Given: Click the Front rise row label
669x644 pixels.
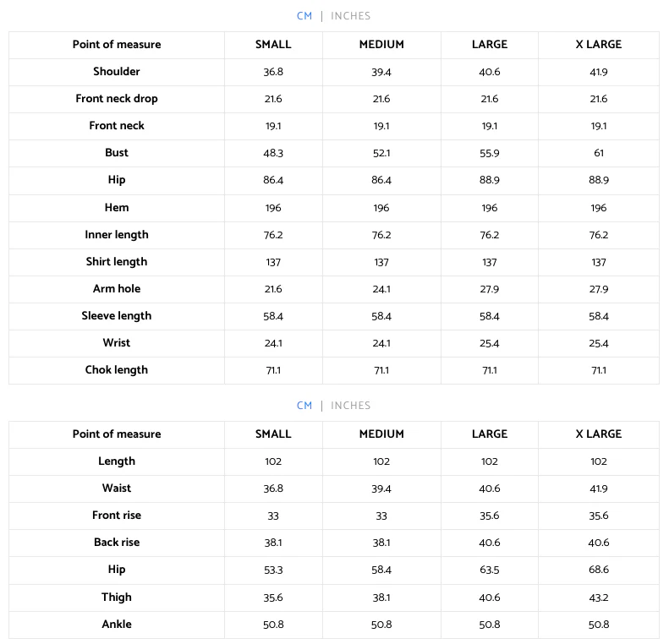Looking at the screenshot, I should point(117,516).
